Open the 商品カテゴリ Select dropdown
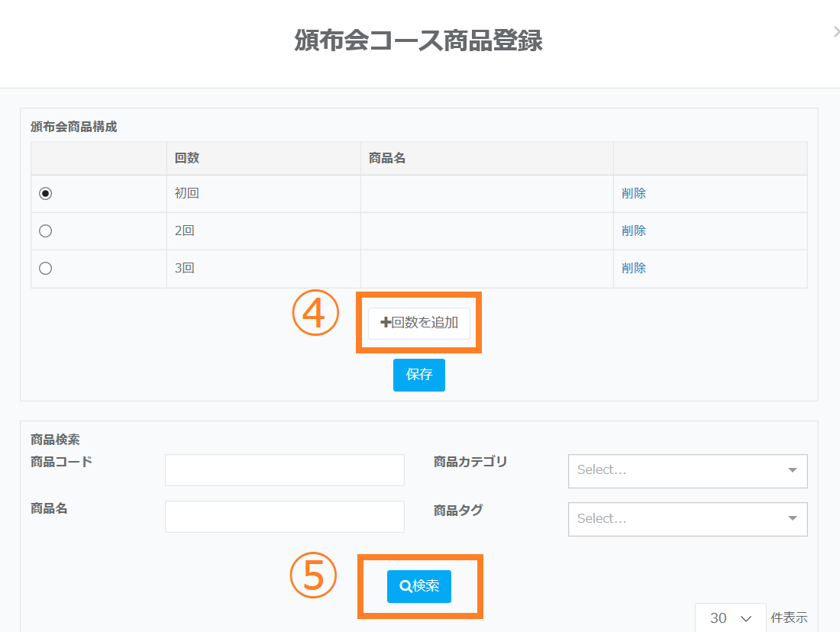 tap(687, 471)
